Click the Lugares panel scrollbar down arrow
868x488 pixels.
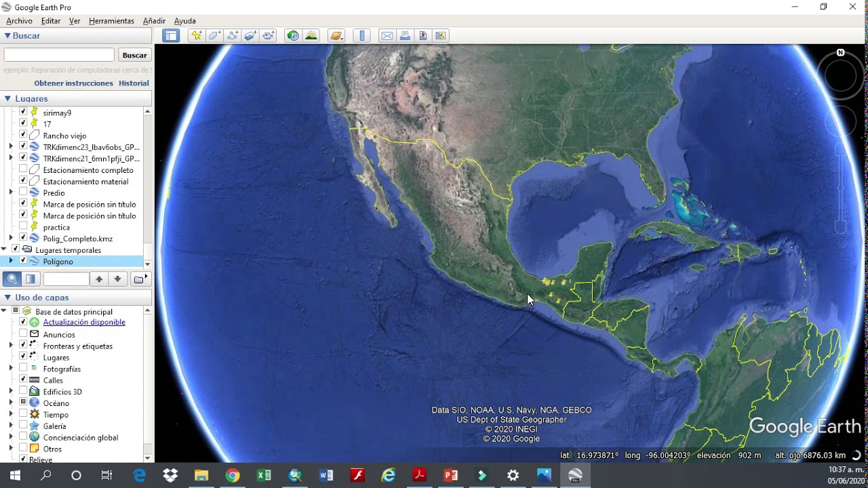tap(147, 264)
